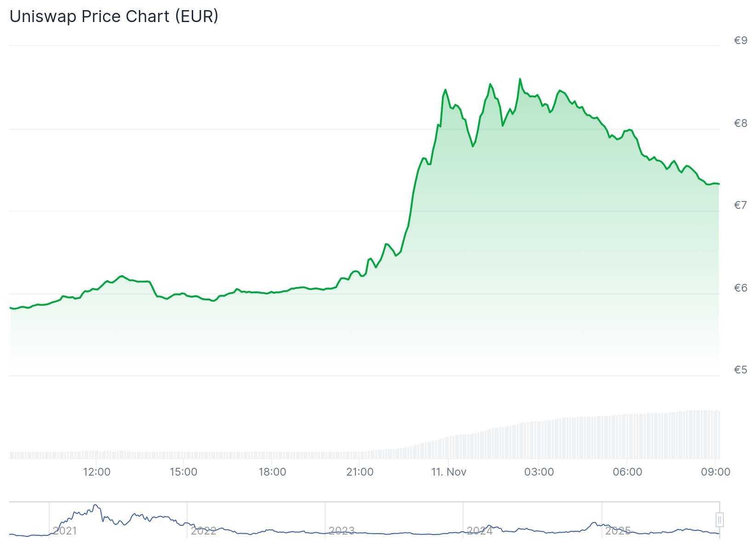Click the 09:00 time axis label
The width and height of the screenshot is (756, 552).
pyautogui.click(x=716, y=472)
